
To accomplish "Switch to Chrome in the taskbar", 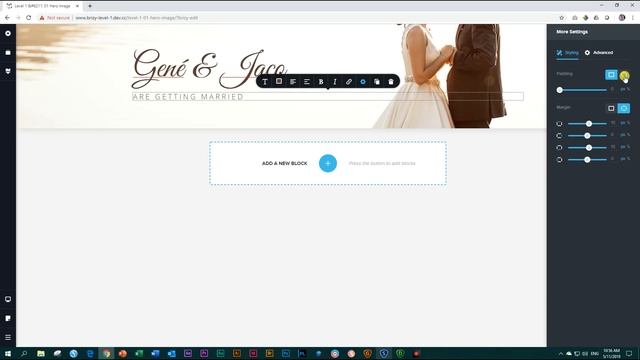I will point(107,353).
